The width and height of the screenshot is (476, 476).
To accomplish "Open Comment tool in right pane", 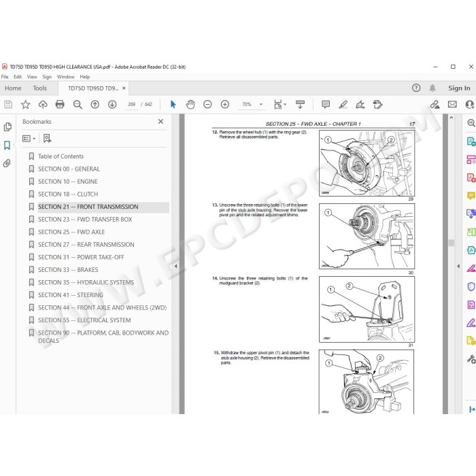I will [x=471, y=196].
